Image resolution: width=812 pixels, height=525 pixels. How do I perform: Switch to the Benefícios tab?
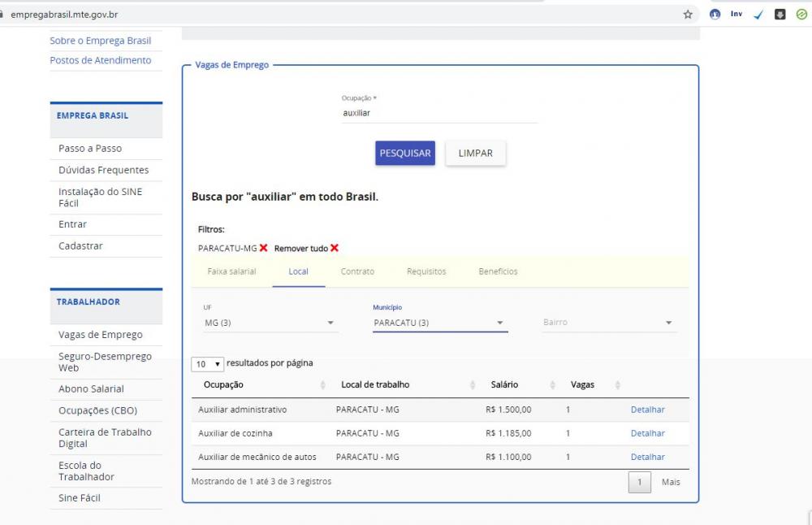pos(498,271)
